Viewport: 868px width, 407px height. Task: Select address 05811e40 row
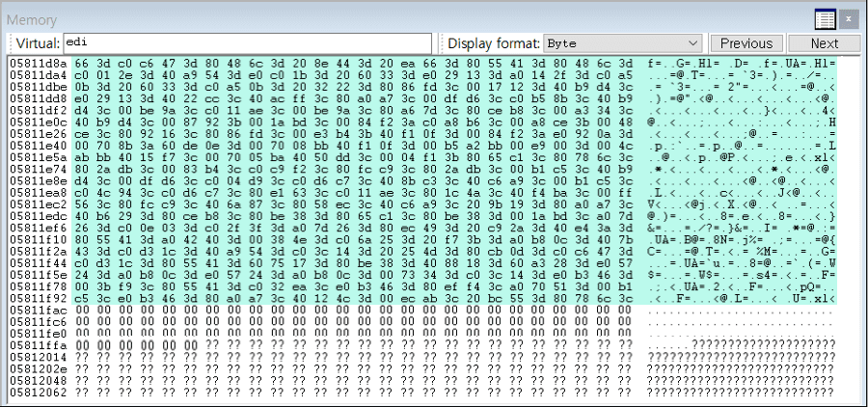(39, 145)
